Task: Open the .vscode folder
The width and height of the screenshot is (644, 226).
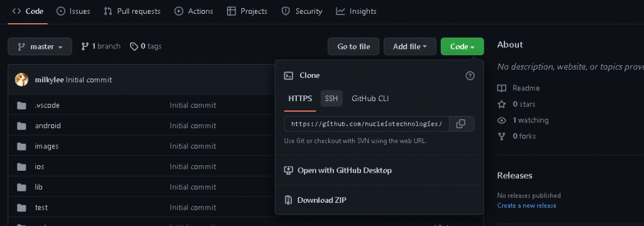Action: pos(47,105)
